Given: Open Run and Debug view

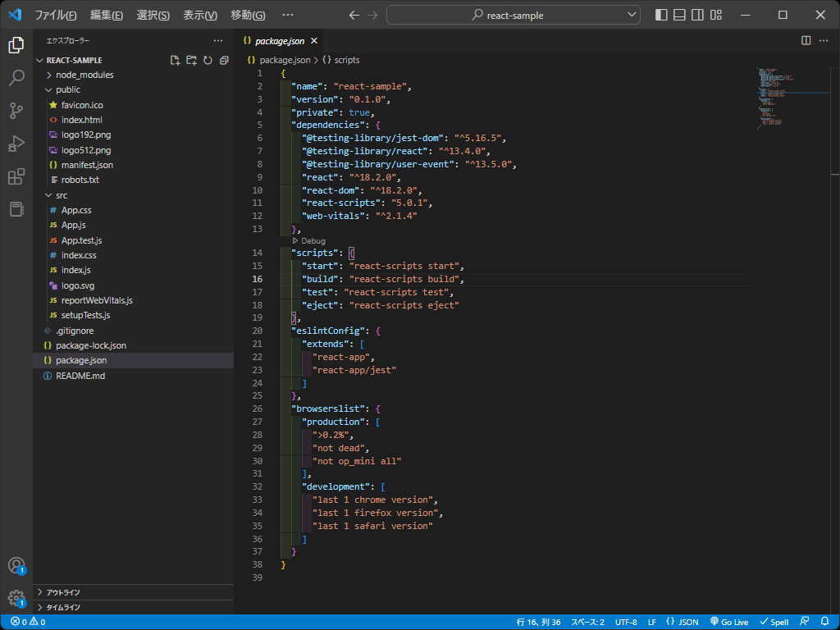Looking at the screenshot, I should [x=16, y=144].
